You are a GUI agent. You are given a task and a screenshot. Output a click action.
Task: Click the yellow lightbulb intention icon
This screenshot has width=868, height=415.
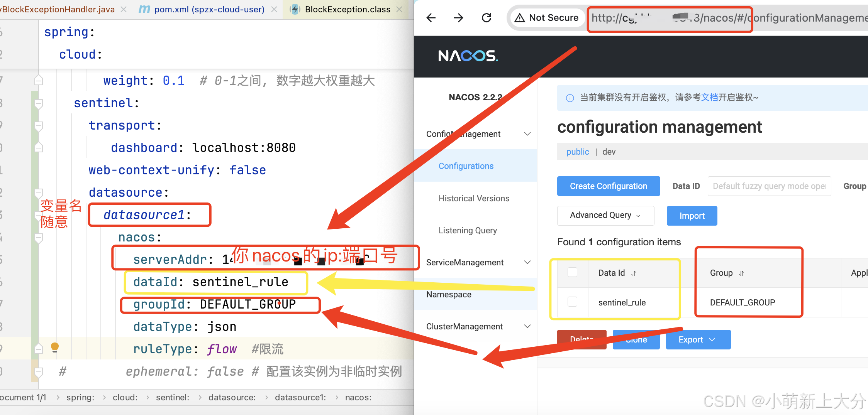(55, 348)
